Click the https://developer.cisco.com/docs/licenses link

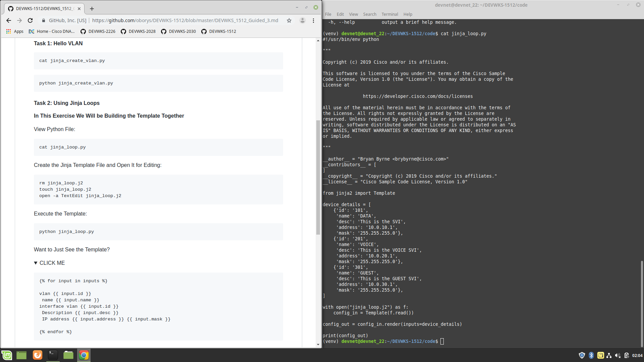point(418,96)
